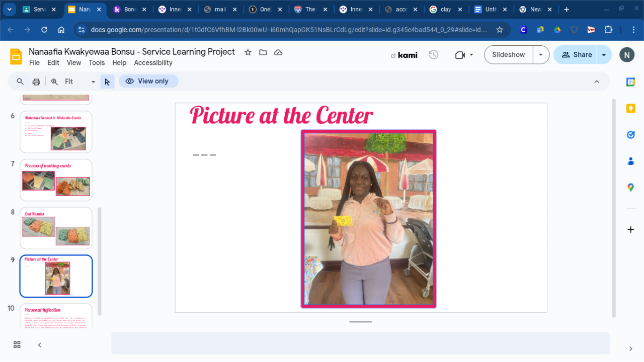644x362 pixels.
Task: Open the Google account avatar N
Action: (627, 55)
